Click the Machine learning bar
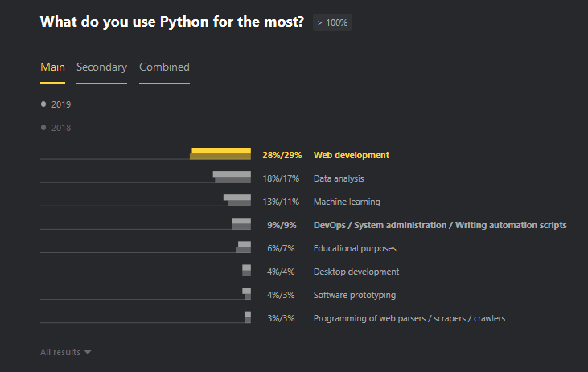Screen dimensions: 588x372 click(237, 201)
